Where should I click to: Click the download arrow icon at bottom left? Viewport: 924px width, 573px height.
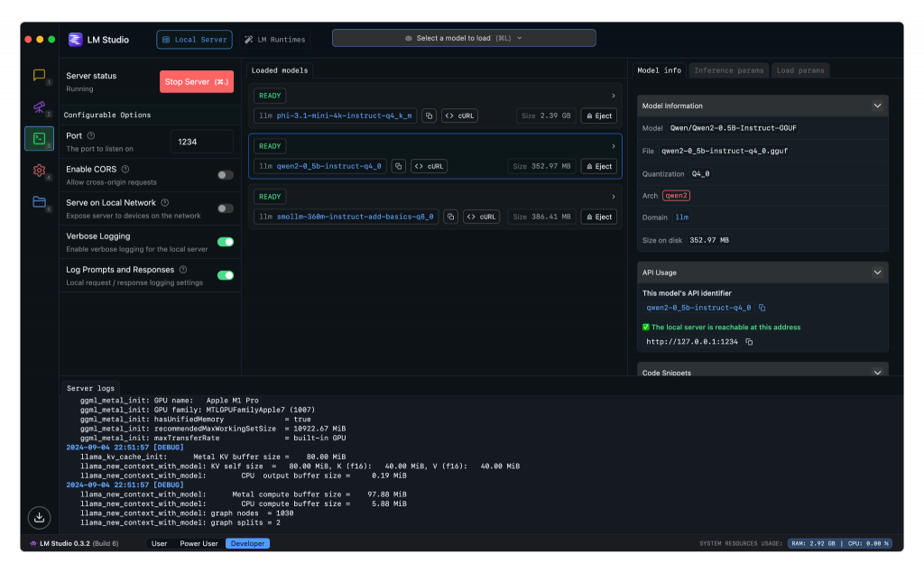tap(39, 518)
